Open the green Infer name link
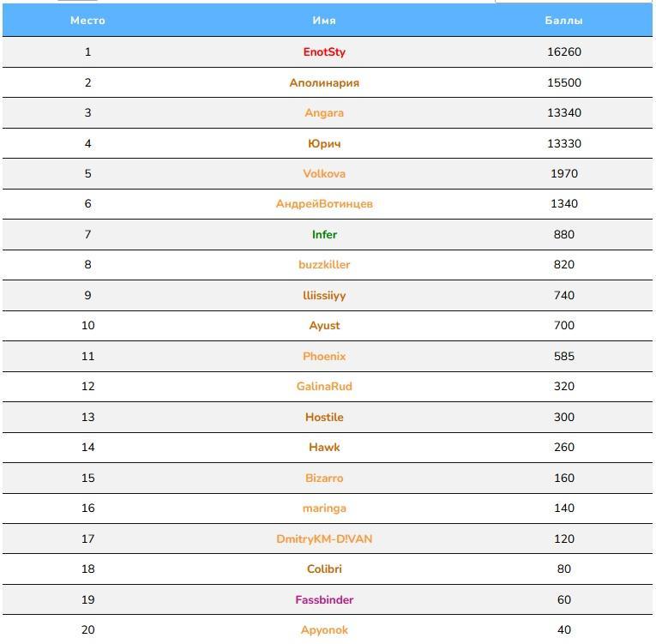This screenshot has height=644, width=656. coord(324,235)
